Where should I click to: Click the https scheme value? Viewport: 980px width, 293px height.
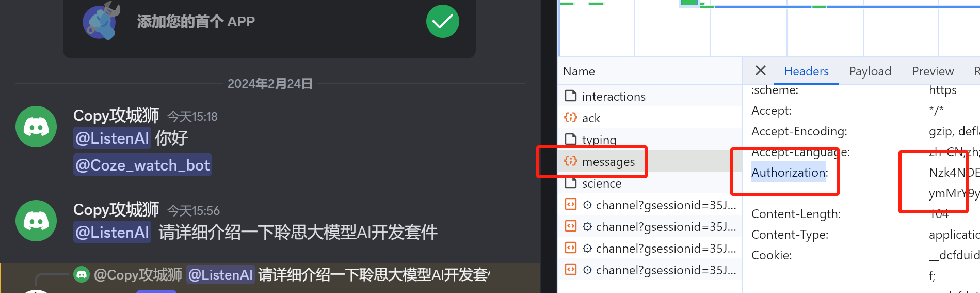(x=943, y=90)
